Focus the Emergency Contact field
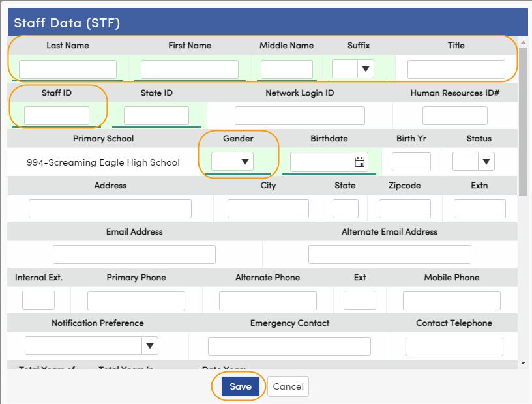Viewport: 532px width, 404px height. tap(289, 347)
